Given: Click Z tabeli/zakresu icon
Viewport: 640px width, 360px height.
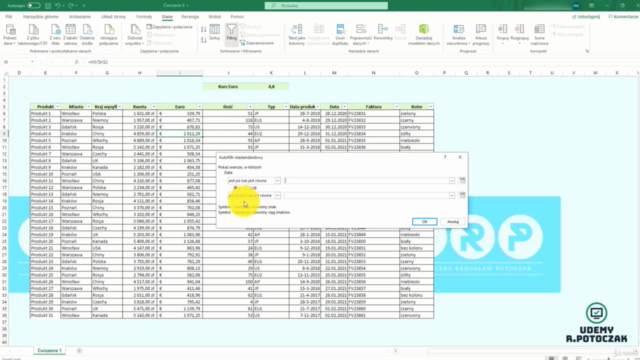Looking at the screenshot, I should pyautogui.click(x=71, y=35).
